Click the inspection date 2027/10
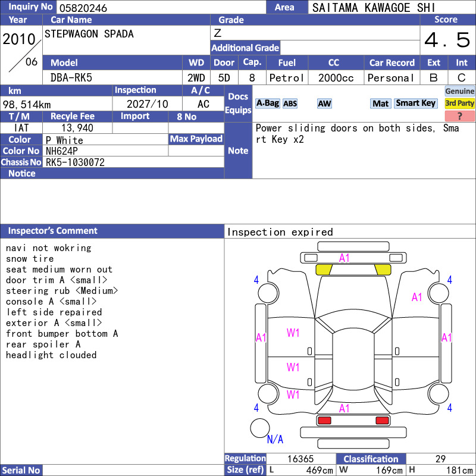This screenshot has width=476, height=476. click(x=147, y=104)
